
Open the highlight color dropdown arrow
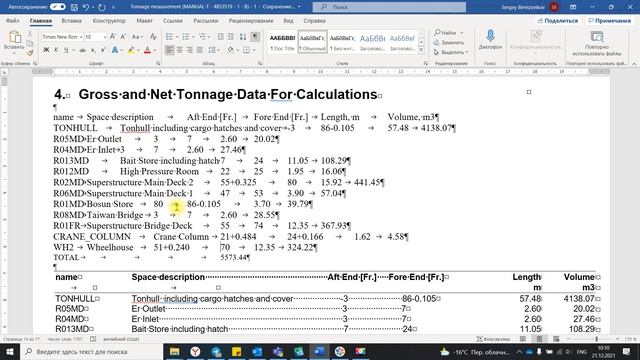(x=138, y=50)
